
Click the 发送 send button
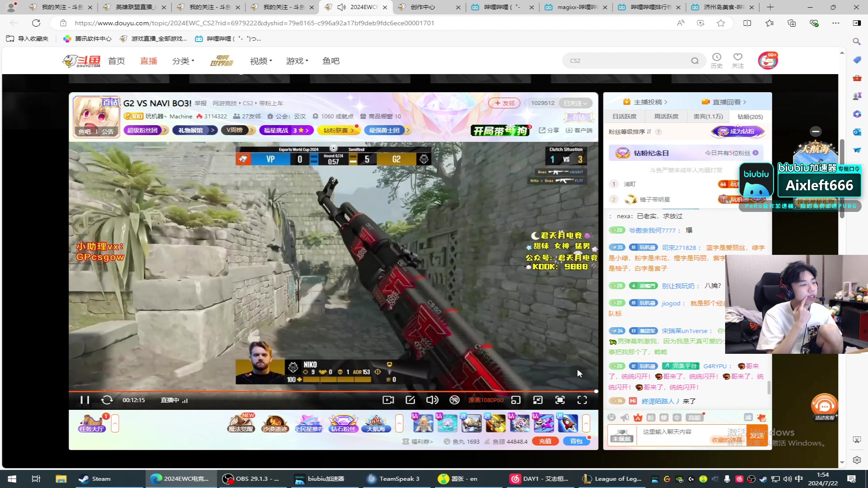pyautogui.click(x=757, y=435)
